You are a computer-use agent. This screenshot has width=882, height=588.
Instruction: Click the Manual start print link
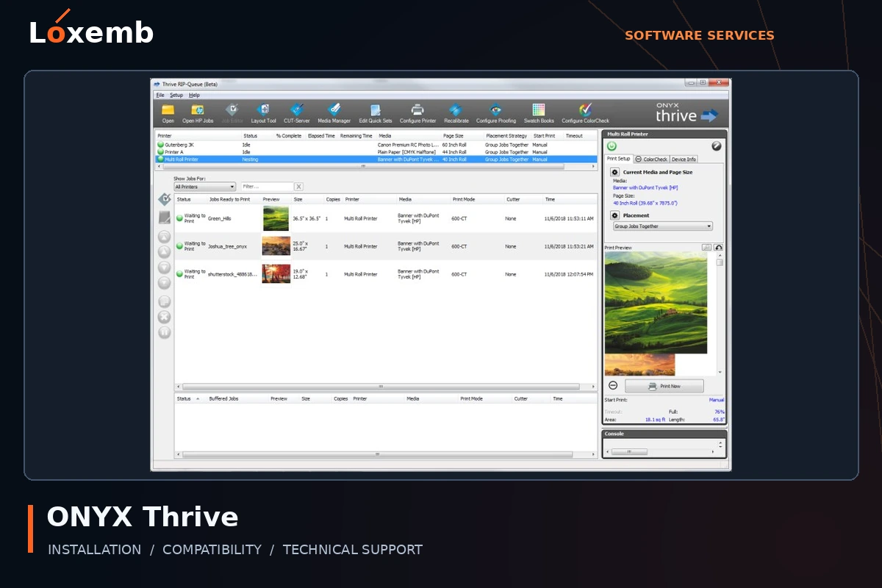(x=716, y=400)
